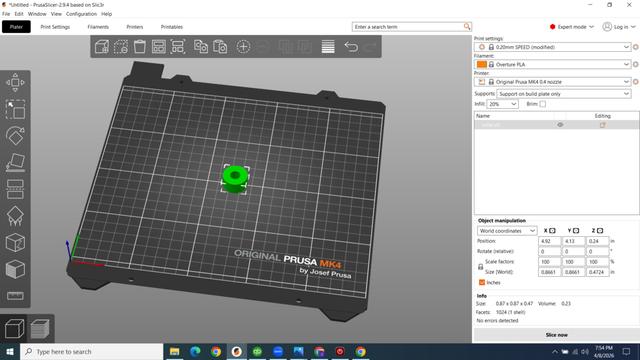Image resolution: width=640 pixels, height=360 pixels.
Task: Open the World coordinates dropdown
Action: pyautogui.click(x=507, y=231)
